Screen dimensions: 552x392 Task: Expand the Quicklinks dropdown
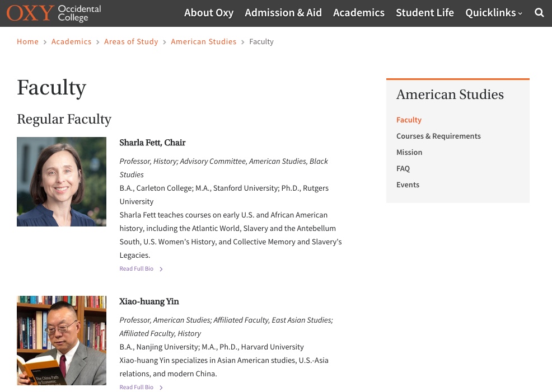click(494, 13)
